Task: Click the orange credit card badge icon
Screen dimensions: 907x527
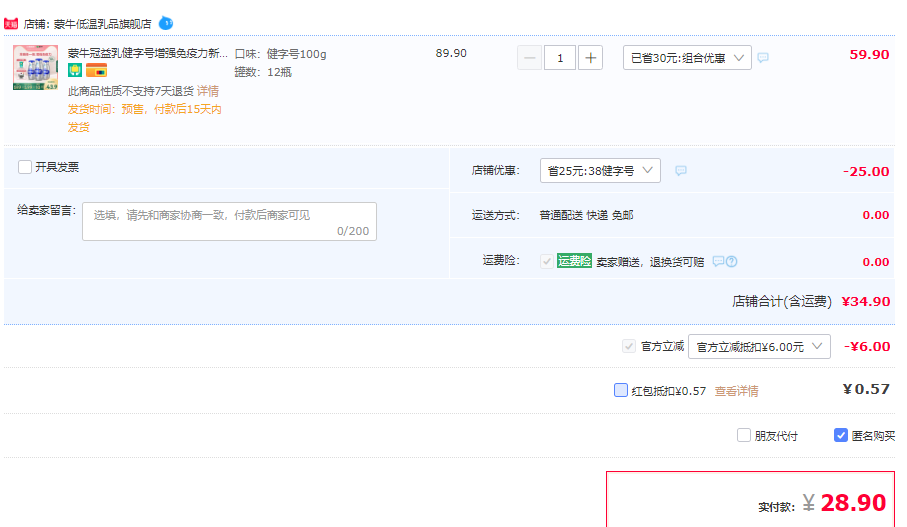Action: coord(97,71)
